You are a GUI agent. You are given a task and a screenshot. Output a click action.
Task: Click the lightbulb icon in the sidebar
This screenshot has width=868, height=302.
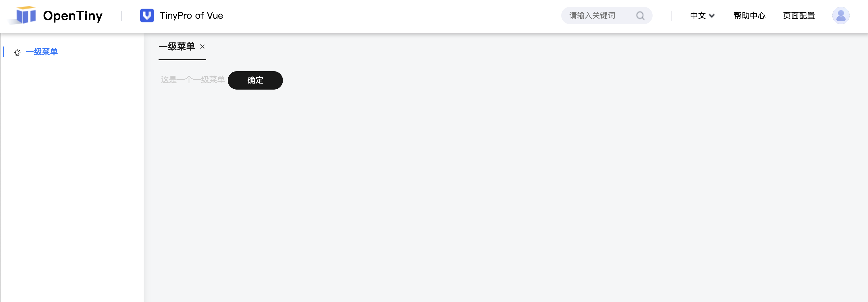pos(17,53)
